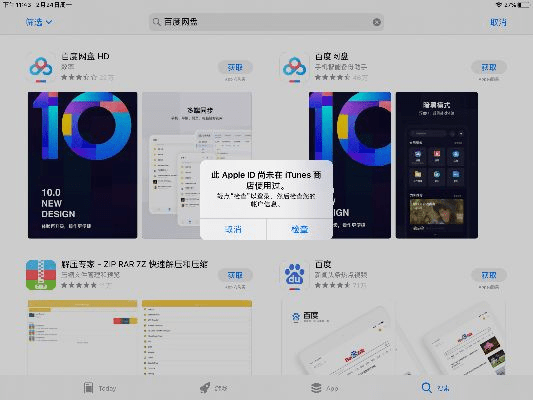View the dark mode screenshot of 百度网盘
This screenshot has height=400, width=533.
click(x=437, y=165)
